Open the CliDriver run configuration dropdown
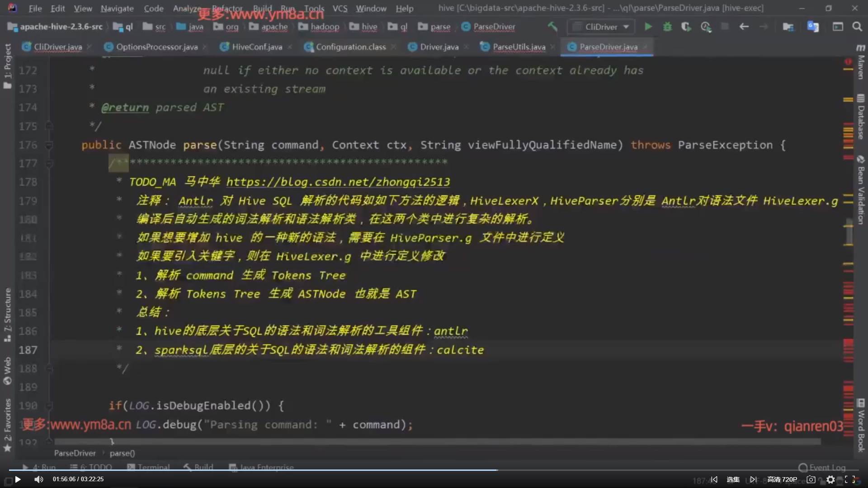868x488 pixels. (x=601, y=27)
